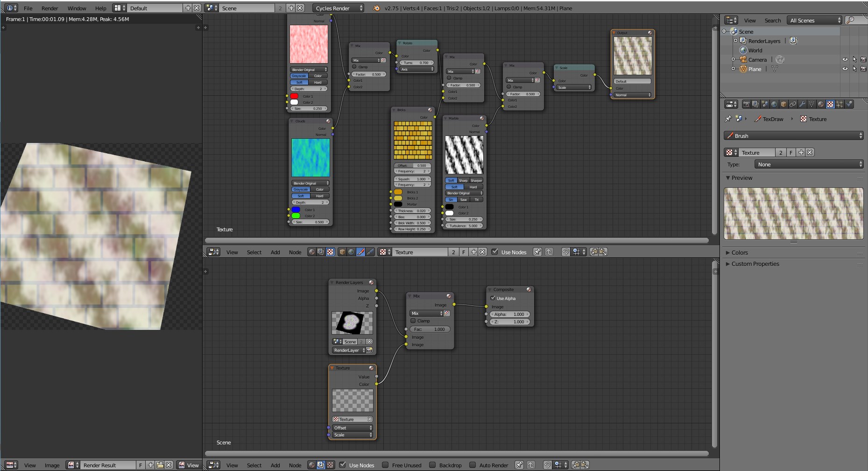Uncheck Use Nodes in upper node editor
Screen dimensions: 868x471
point(494,252)
